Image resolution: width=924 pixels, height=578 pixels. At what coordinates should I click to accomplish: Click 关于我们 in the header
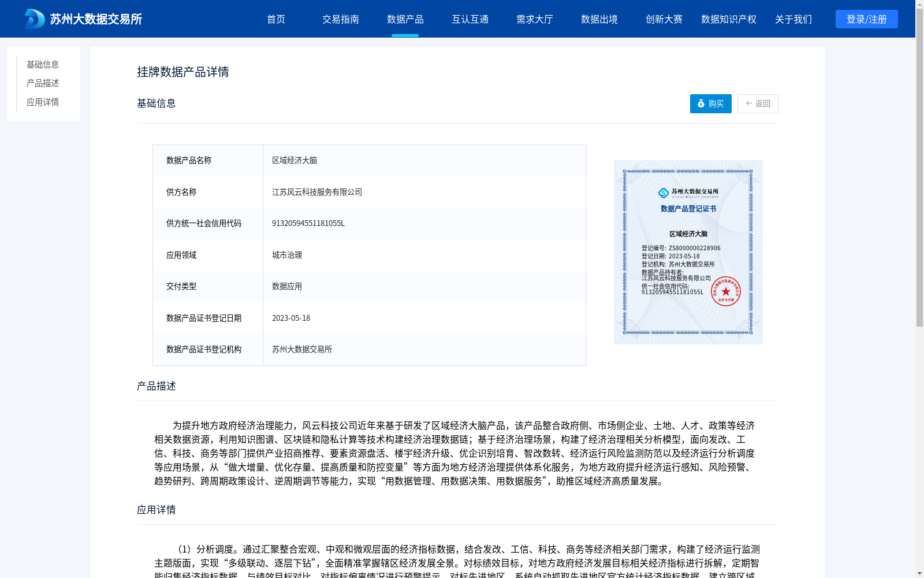(793, 19)
